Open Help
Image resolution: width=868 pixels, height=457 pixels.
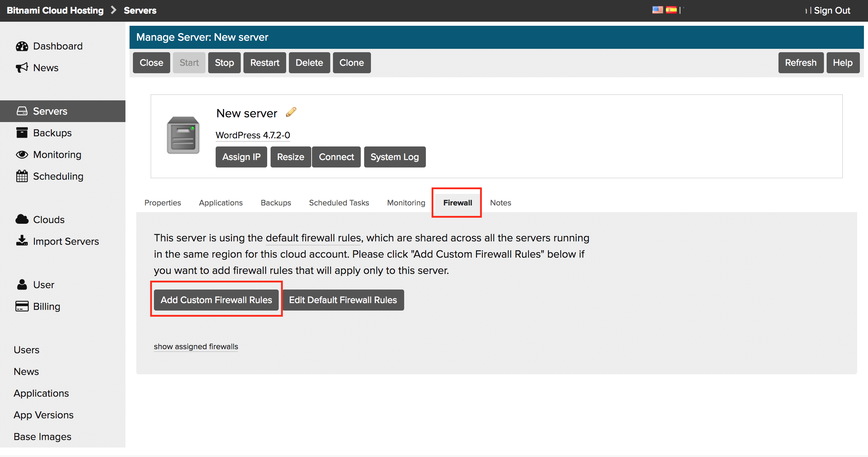coord(843,63)
